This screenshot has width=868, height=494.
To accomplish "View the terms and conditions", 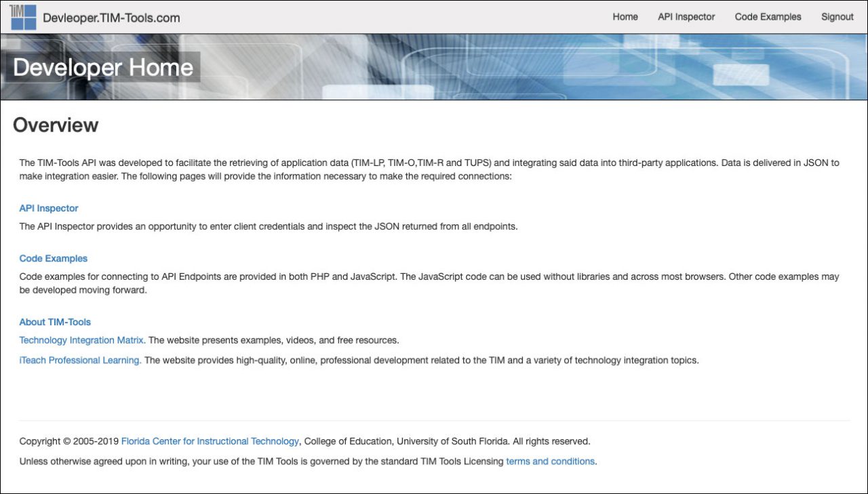I will [550, 461].
